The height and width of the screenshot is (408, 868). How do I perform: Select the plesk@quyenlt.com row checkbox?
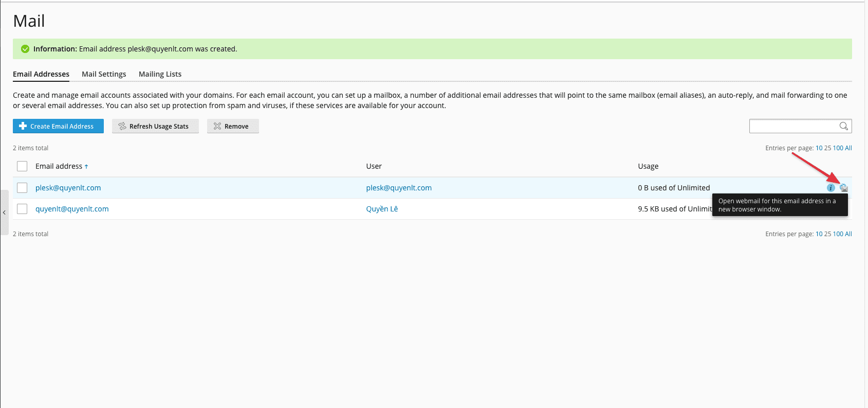[22, 188]
